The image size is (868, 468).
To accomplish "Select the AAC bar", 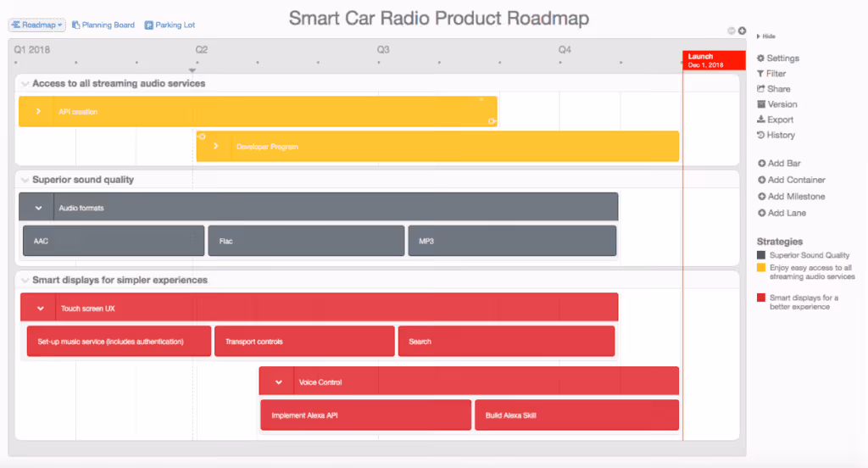I will coord(114,241).
